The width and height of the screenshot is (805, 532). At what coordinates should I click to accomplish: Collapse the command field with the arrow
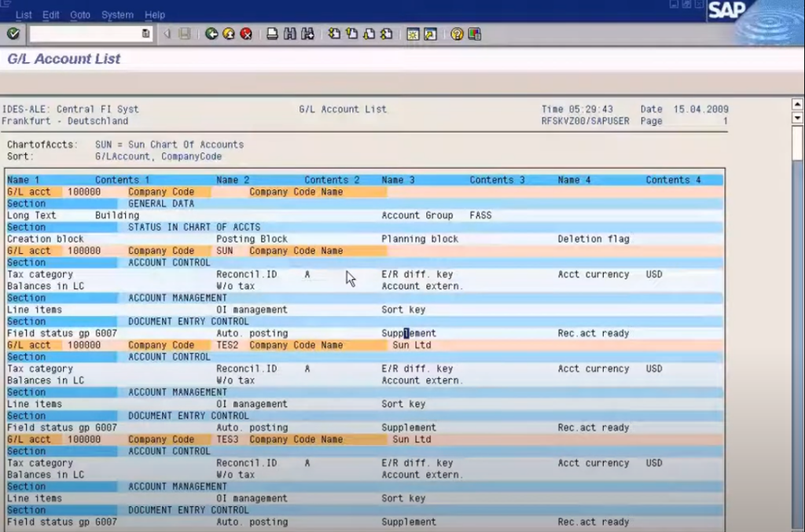(167, 34)
